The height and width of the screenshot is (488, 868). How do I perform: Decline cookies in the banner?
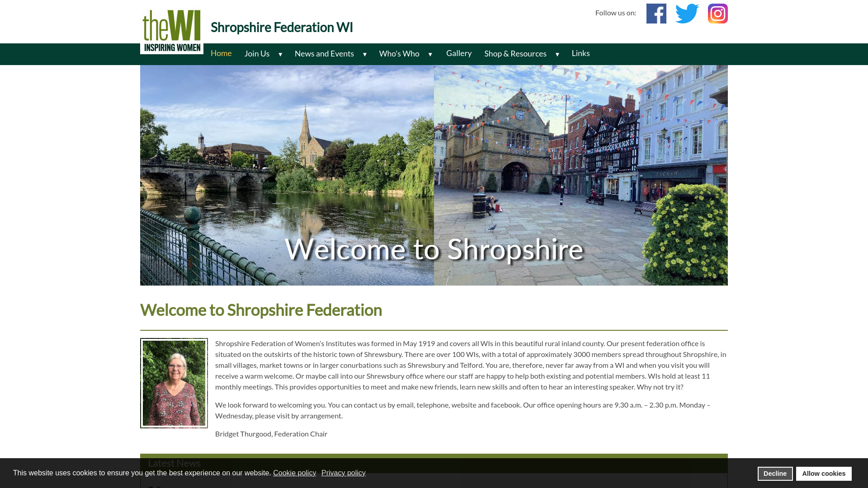775,474
